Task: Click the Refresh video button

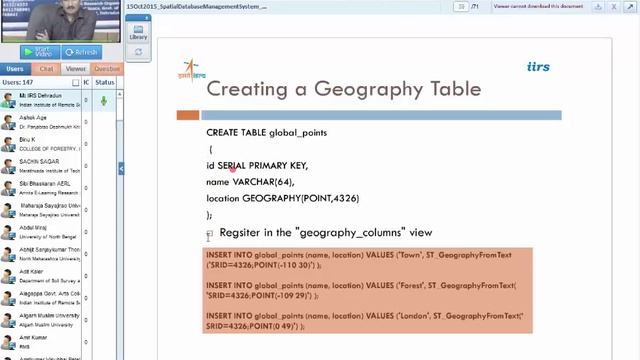Action: pyautogui.click(x=82, y=52)
